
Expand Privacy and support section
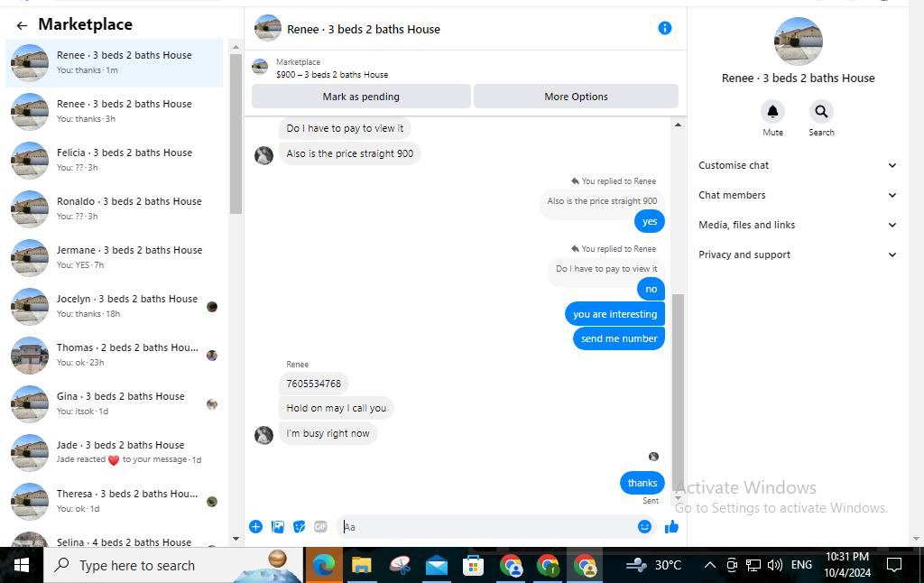coord(798,254)
